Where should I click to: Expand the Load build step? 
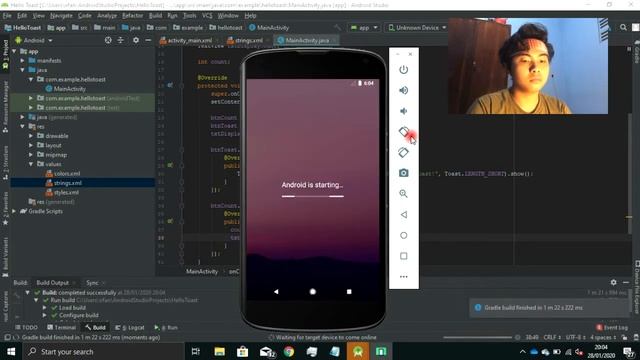click(44, 308)
